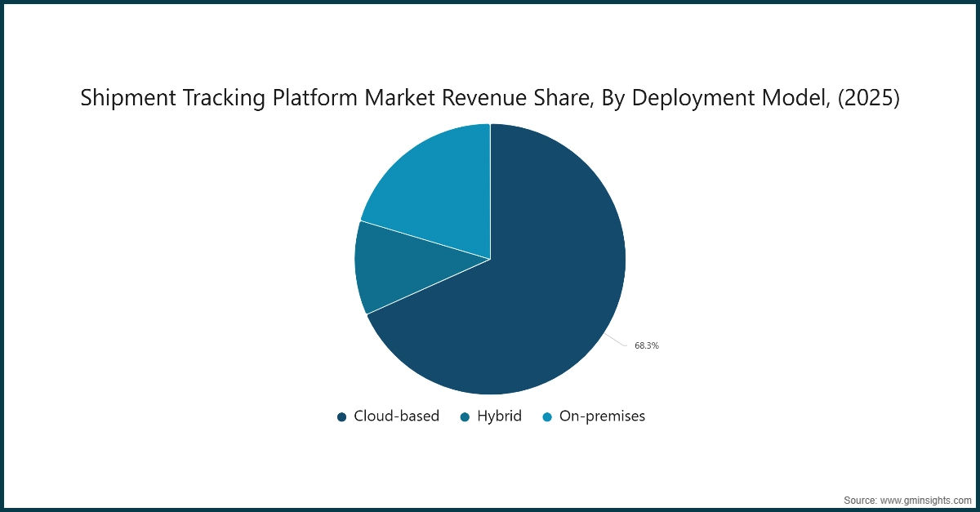Screen dimensions: 980x512
Task: Click the 68.3% data label
Action: pos(646,345)
